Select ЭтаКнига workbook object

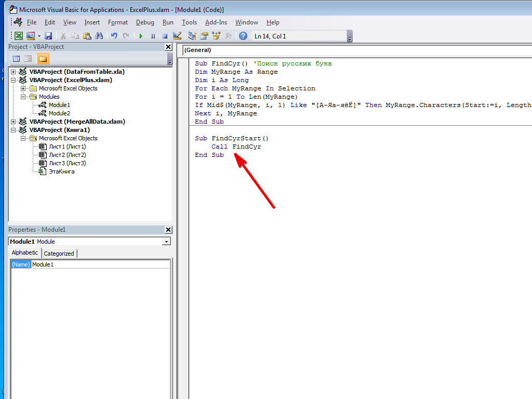(62, 171)
